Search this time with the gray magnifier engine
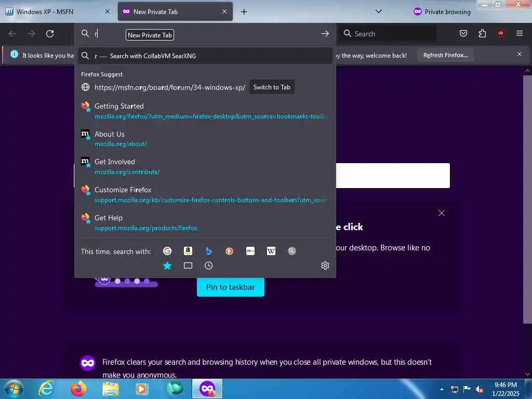 (x=292, y=251)
